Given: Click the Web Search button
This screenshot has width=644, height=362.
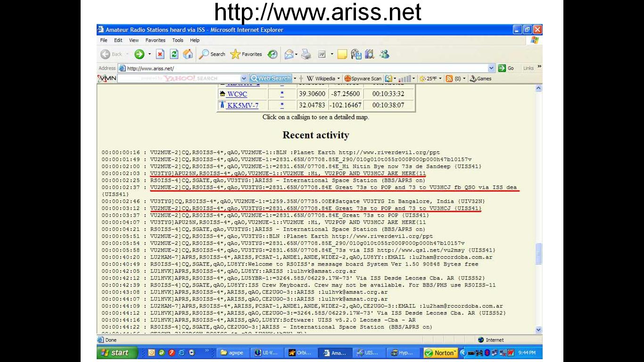Looking at the screenshot, I should click(271, 79).
